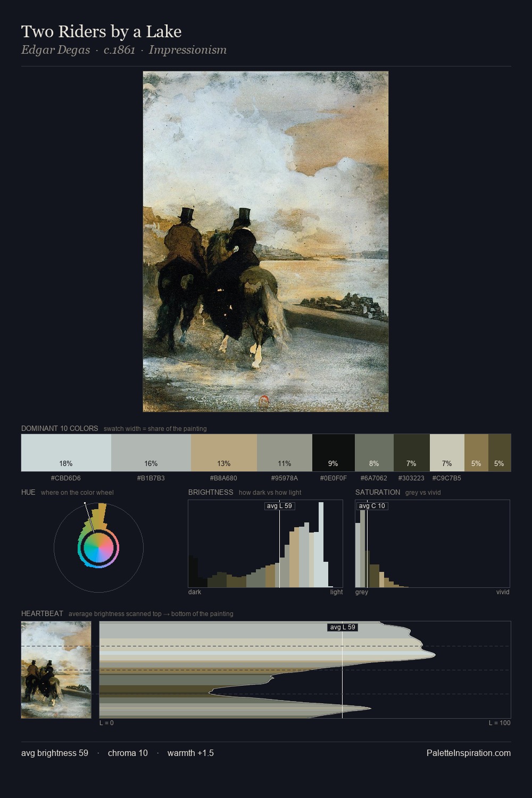The image size is (532, 798).
Task: Click 'chroma 10' in the footer
Action: [x=128, y=753]
